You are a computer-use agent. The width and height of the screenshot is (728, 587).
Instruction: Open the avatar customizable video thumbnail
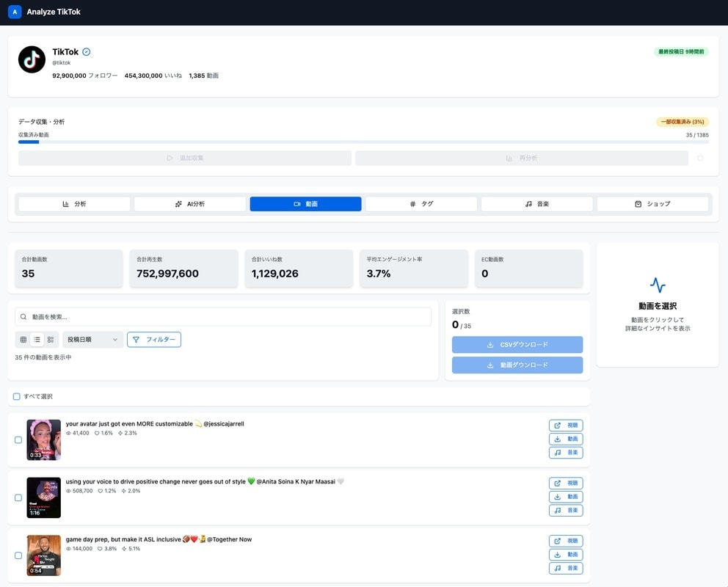coord(43,440)
